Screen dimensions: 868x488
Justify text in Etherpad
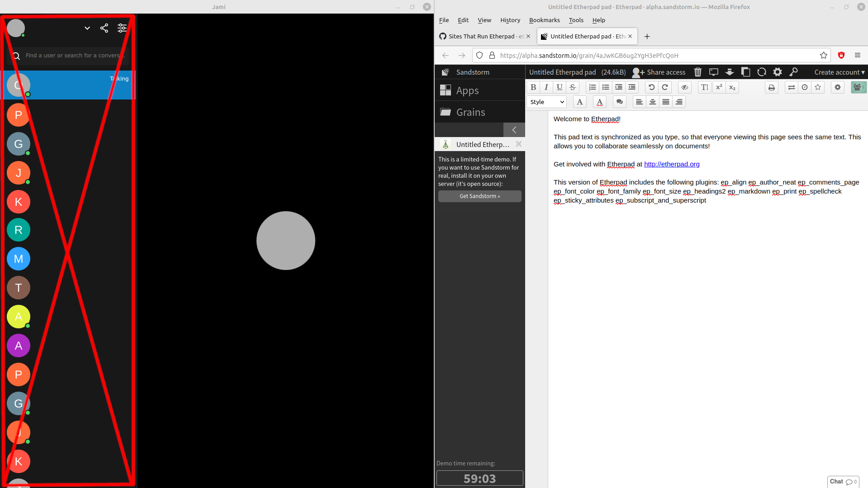(x=666, y=102)
